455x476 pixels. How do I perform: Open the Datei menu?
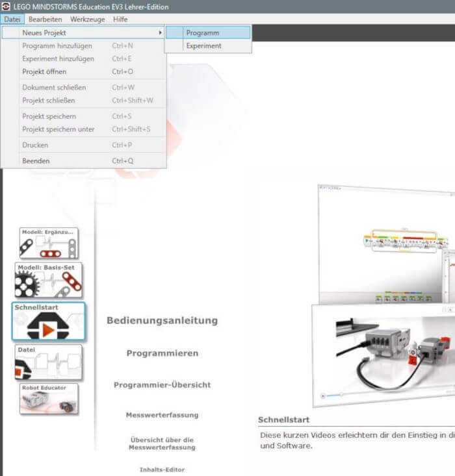pos(12,19)
